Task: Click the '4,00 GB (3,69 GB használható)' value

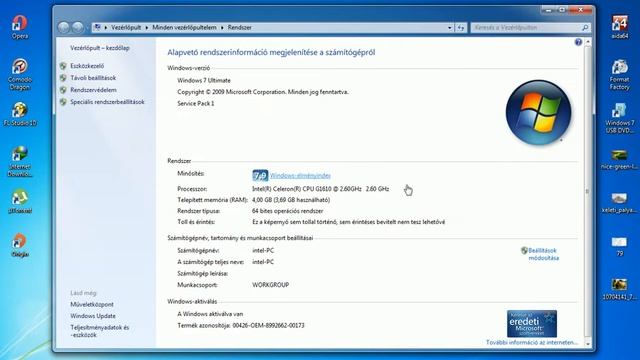Action: [x=291, y=200]
